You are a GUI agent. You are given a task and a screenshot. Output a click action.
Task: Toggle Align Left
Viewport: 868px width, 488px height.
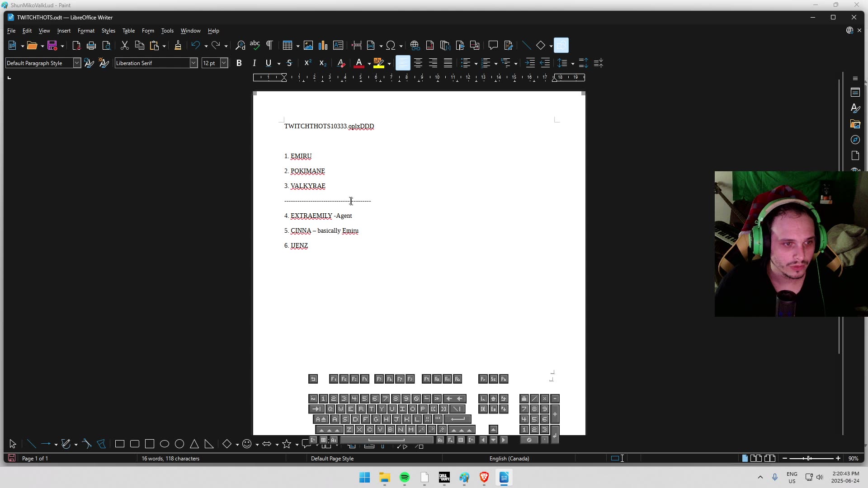pyautogui.click(x=403, y=63)
